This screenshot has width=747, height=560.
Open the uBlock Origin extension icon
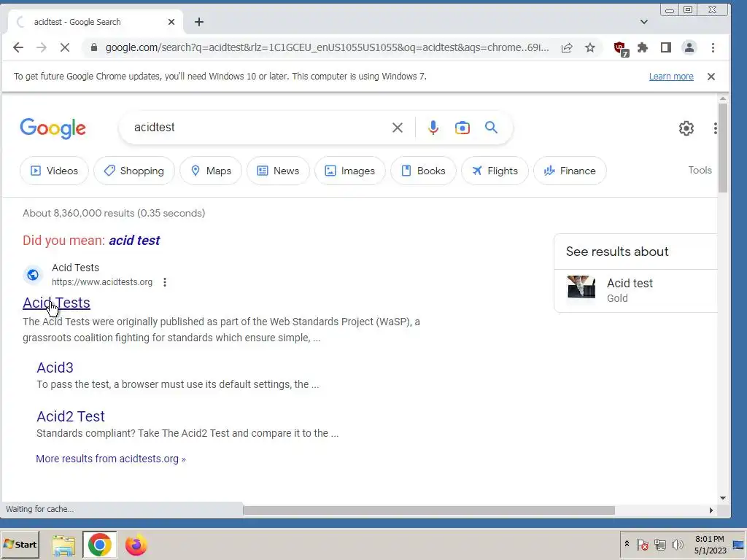point(621,49)
